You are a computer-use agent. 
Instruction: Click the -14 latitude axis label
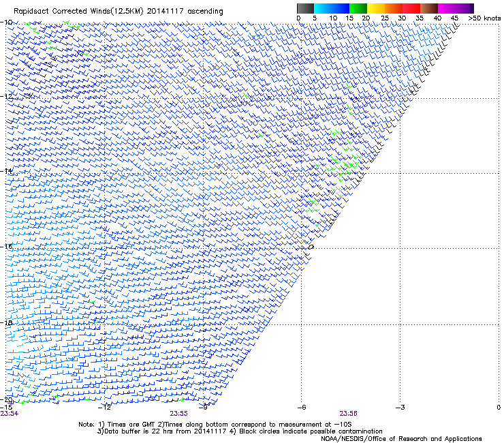point(6,171)
